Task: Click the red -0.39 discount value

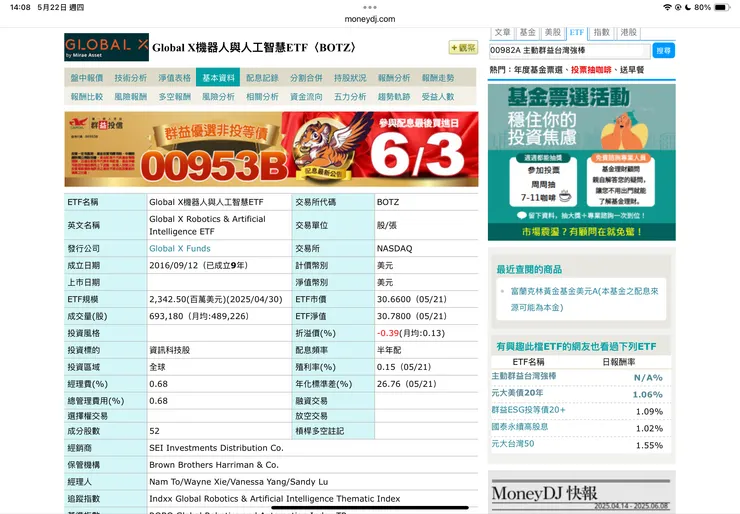Action: [387, 333]
